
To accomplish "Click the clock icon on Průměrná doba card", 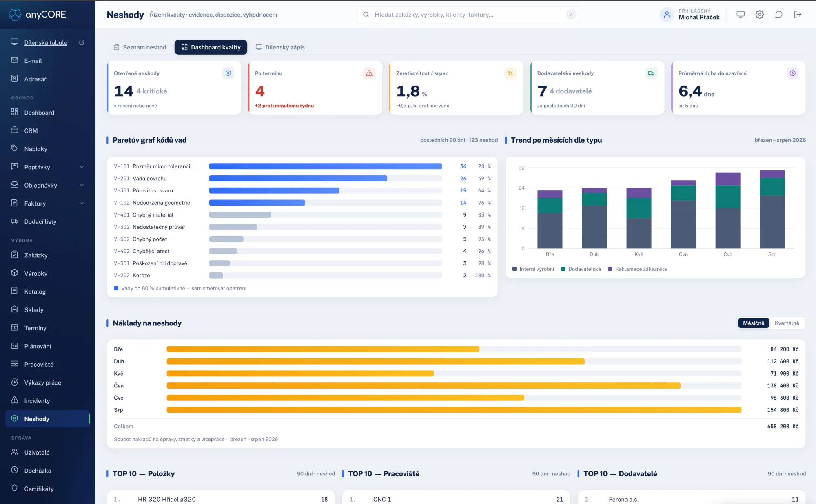I will click(792, 73).
